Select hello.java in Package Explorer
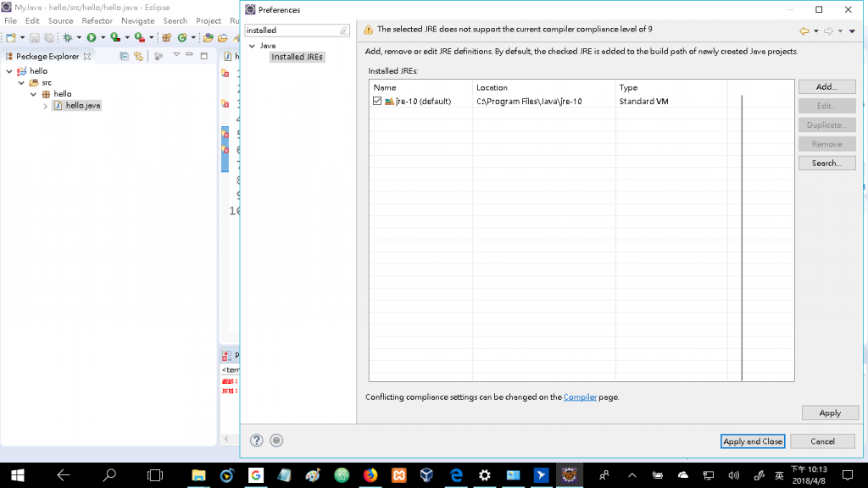 83,106
